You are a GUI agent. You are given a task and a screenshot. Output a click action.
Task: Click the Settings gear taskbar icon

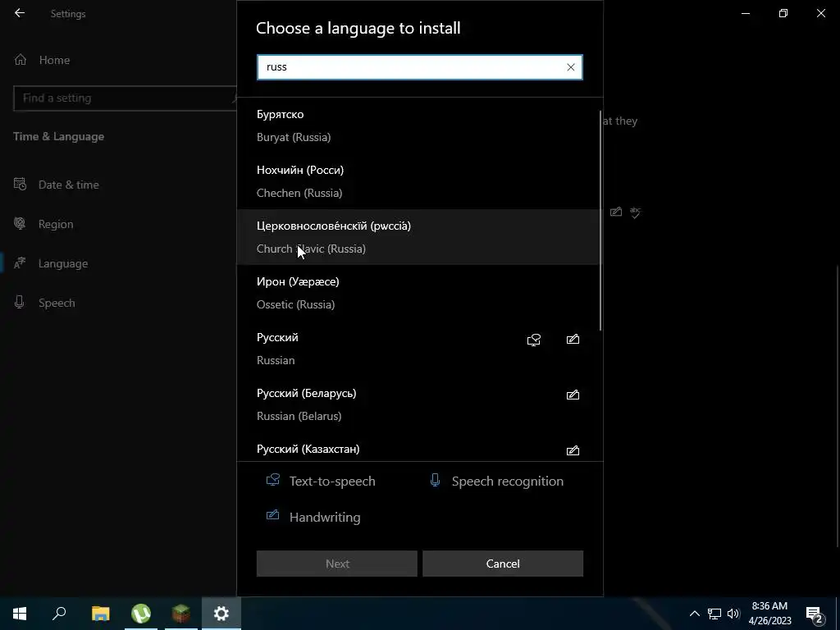(221, 614)
